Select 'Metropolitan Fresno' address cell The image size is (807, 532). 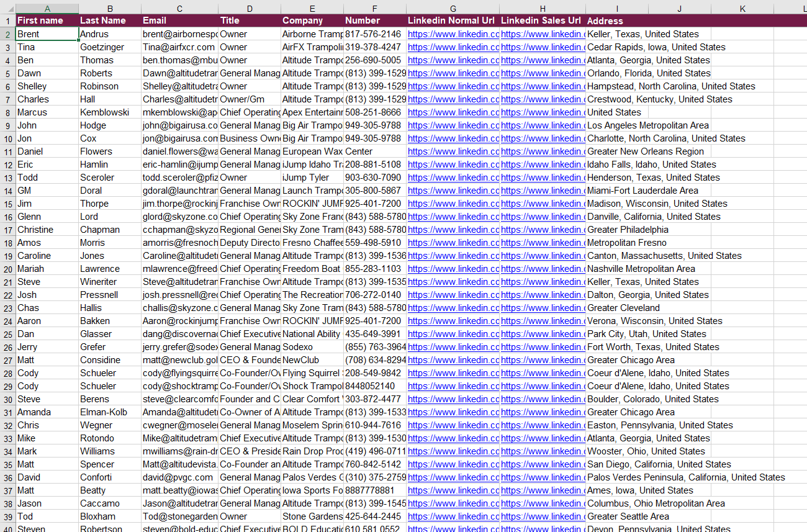pyautogui.click(x=627, y=243)
